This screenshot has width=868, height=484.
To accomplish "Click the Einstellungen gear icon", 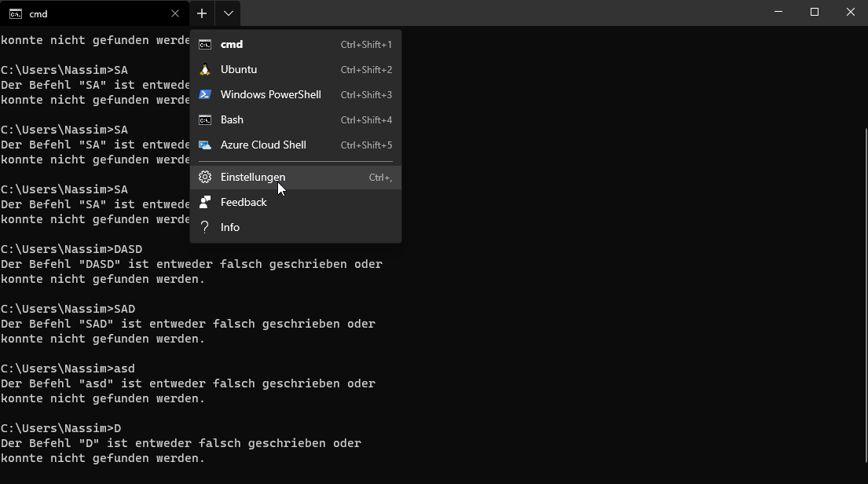I will 205,177.
